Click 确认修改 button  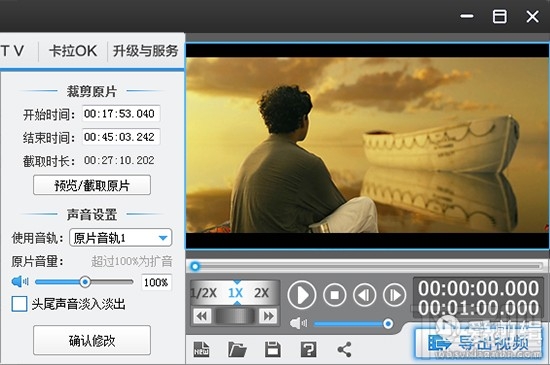pos(92,340)
